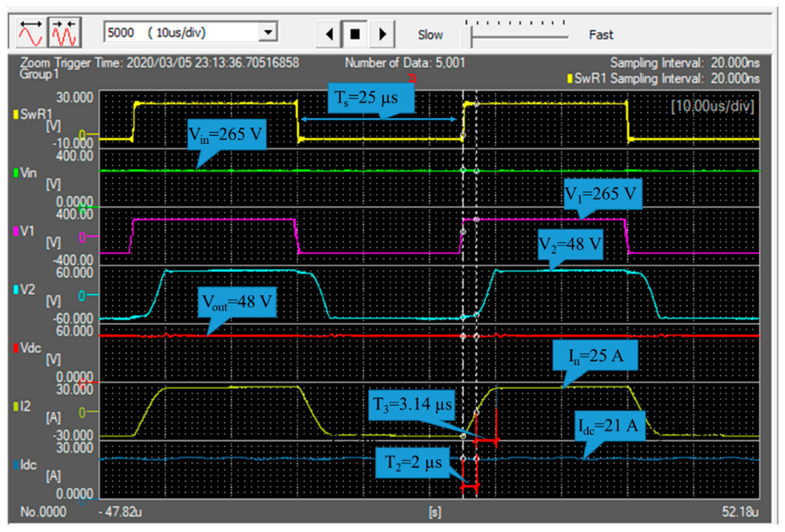Click the green Vin channel color marker
The height and width of the screenshot is (532, 785).
pyautogui.click(x=16, y=173)
